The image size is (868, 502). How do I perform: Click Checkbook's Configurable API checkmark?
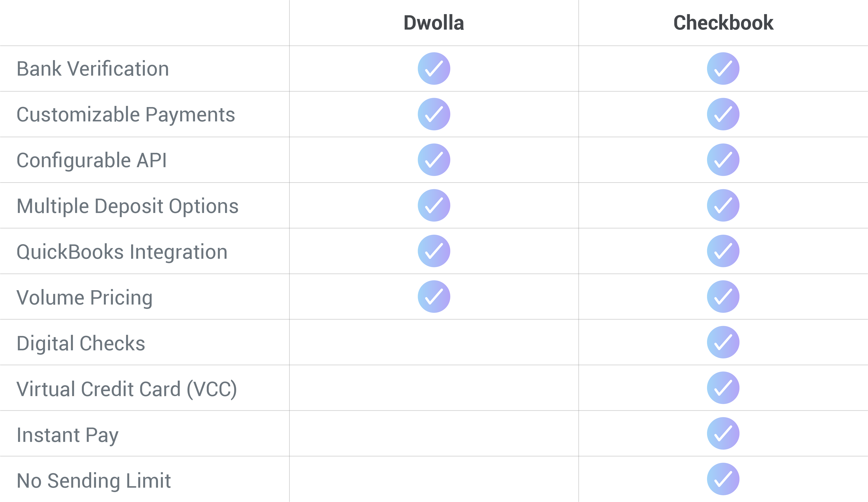pos(723,160)
